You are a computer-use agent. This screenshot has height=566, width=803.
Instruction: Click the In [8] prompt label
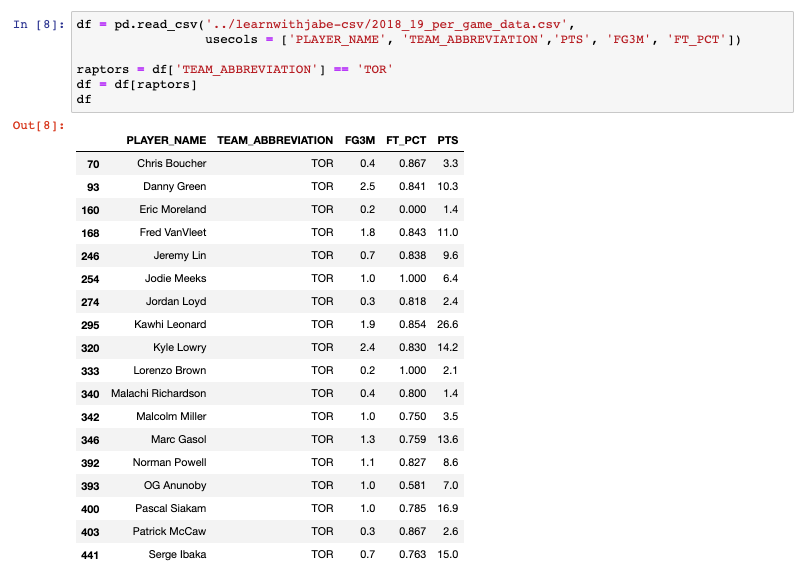pyautogui.click(x=39, y=25)
